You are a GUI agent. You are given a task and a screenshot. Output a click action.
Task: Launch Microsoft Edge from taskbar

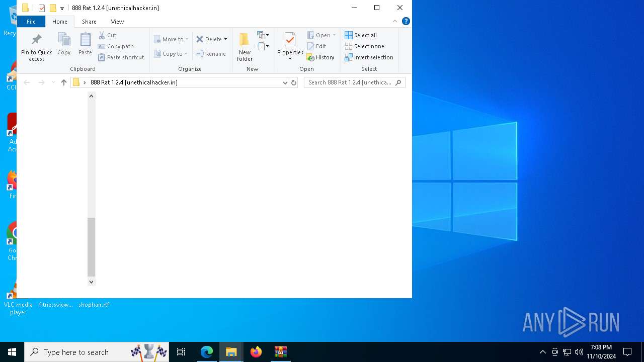click(207, 352)
